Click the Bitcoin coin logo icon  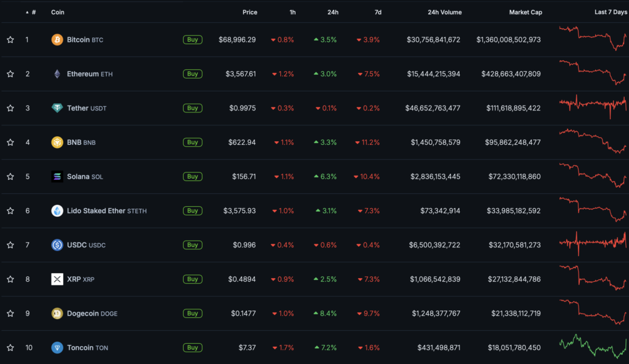pos(57,40)
